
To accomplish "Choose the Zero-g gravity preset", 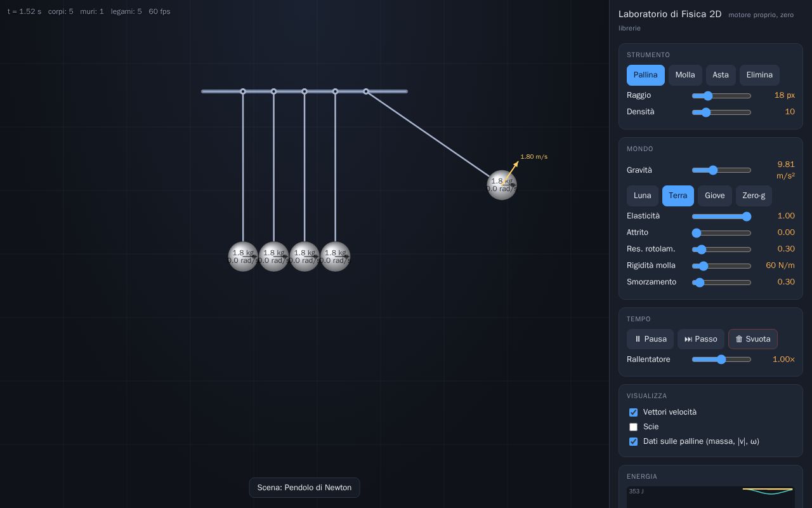I will click(x=754, y=196).
